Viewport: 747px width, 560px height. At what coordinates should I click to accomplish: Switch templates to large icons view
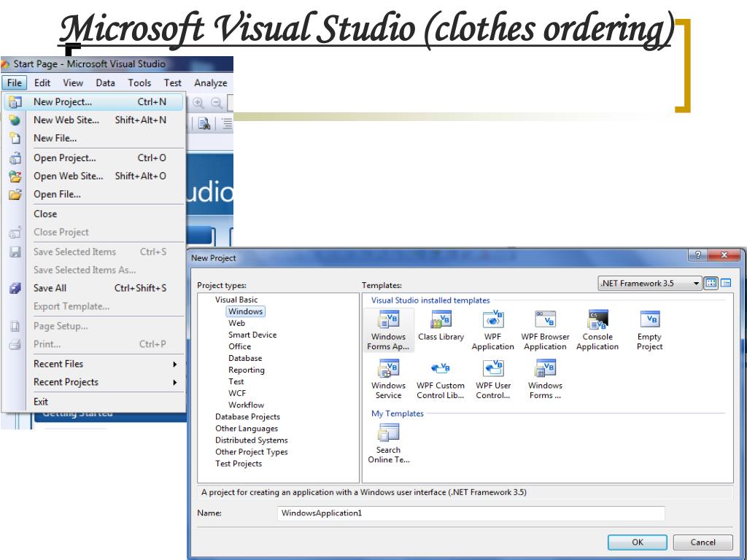coord(711,283)
